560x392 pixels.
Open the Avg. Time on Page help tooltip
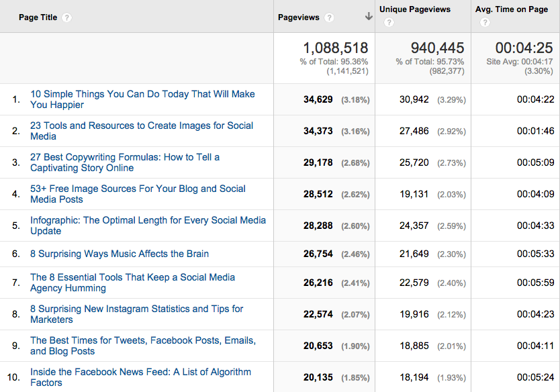coord(485,22)
